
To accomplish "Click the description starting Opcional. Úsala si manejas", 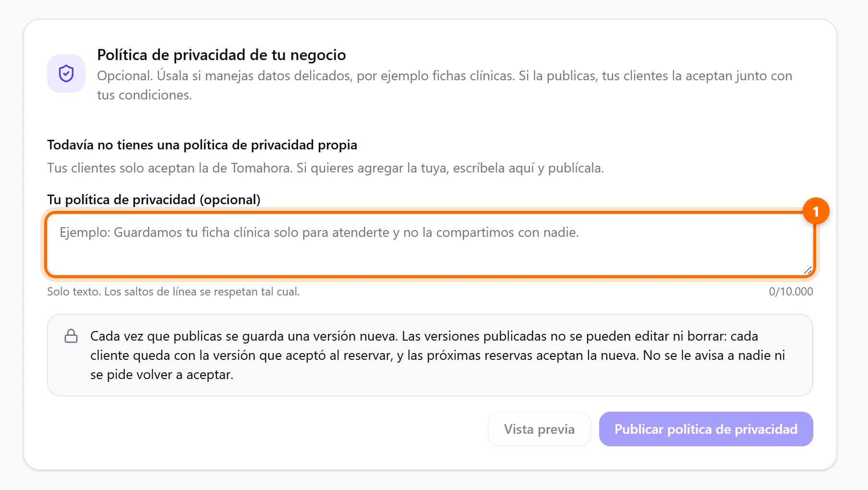I will pyautogui.click(x=445, y=85).
